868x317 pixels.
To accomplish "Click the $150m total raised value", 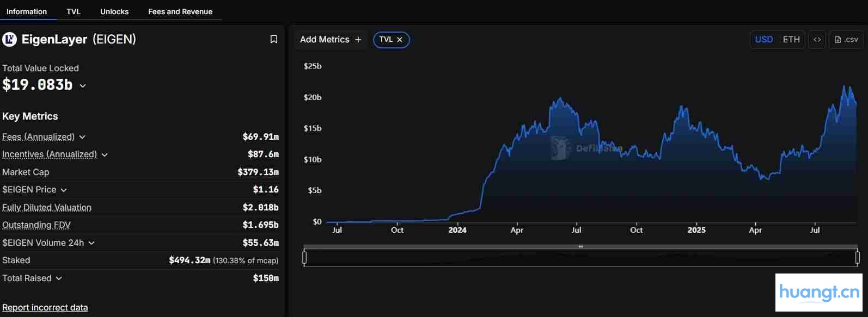I will pos(266,278).
